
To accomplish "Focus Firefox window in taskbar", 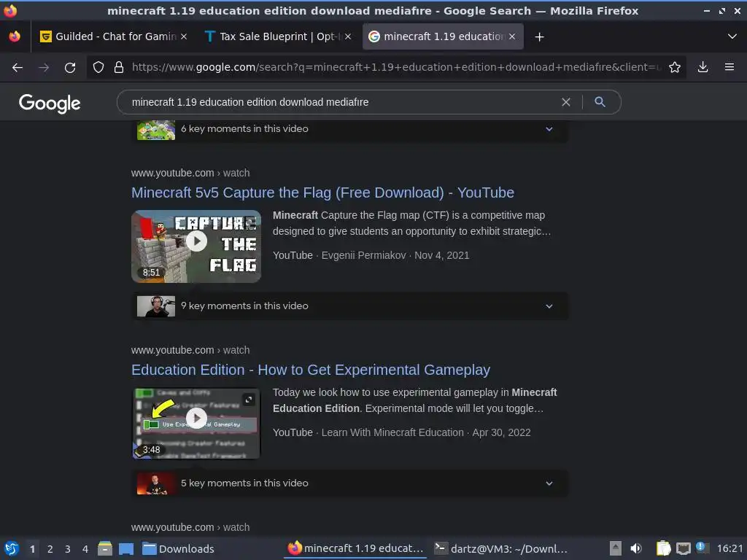I will [355, 548].
